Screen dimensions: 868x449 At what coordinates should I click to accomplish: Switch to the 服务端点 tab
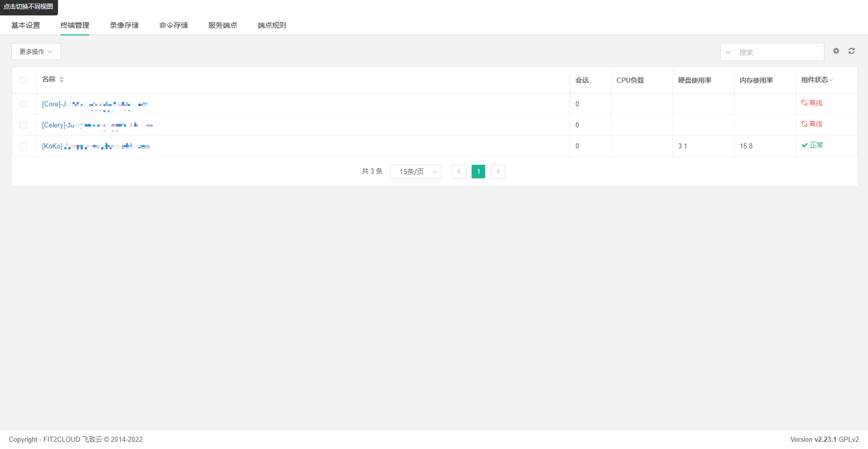point(223,25)
